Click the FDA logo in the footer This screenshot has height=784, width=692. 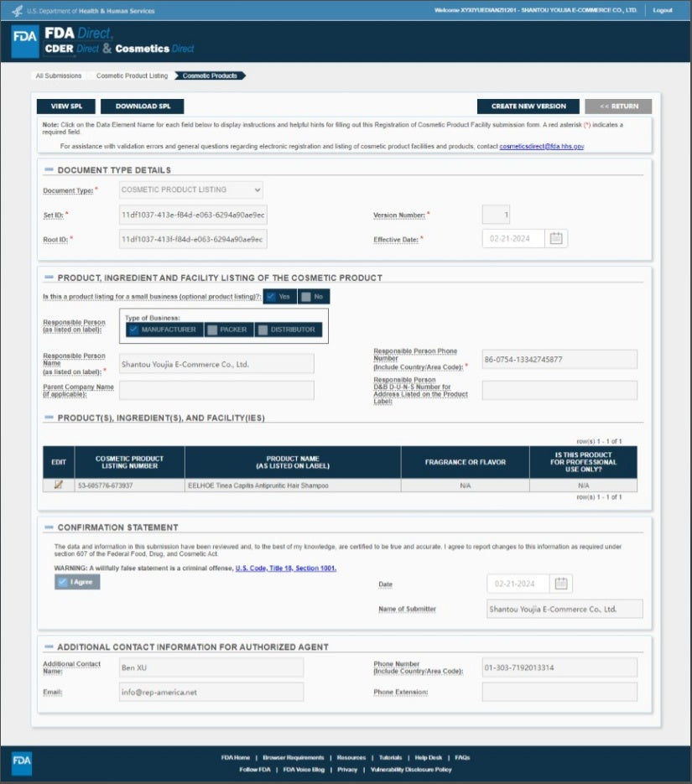coord(22,762)
